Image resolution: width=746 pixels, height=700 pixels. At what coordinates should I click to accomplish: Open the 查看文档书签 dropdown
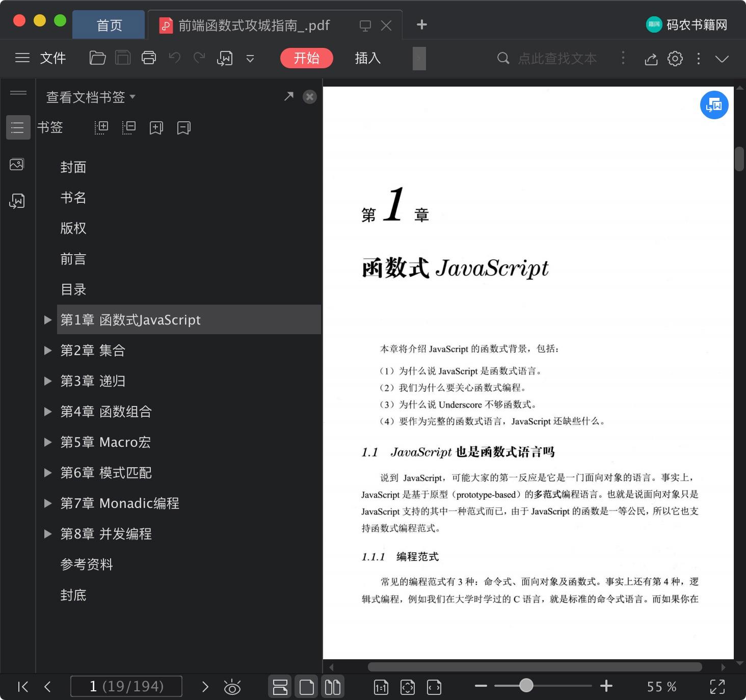(91, 97)
